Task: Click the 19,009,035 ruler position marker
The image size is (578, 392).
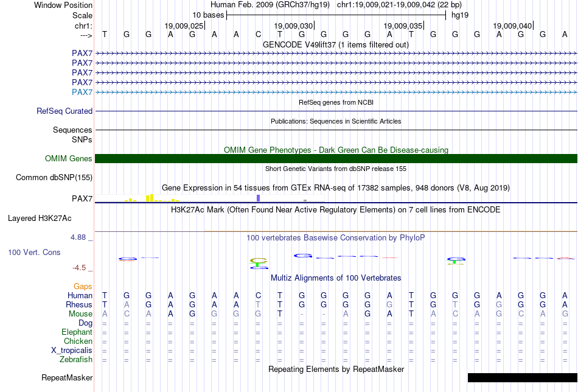Action: (x=403, y=26)
